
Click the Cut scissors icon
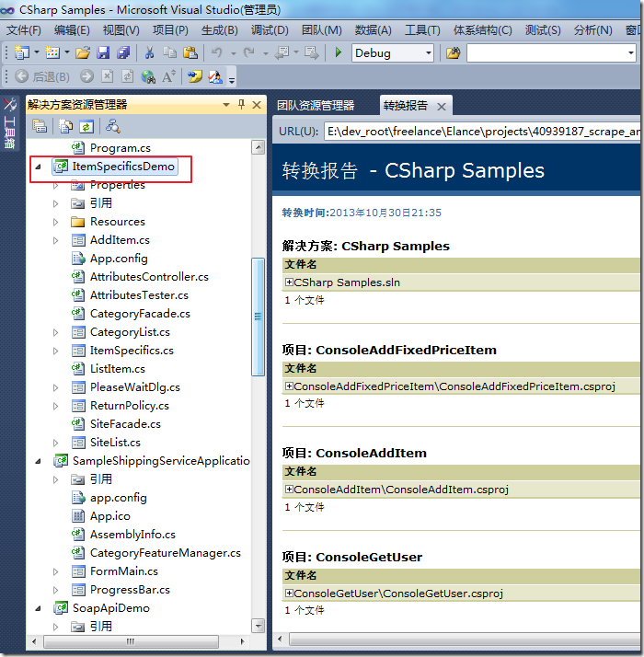coord(149,52)
